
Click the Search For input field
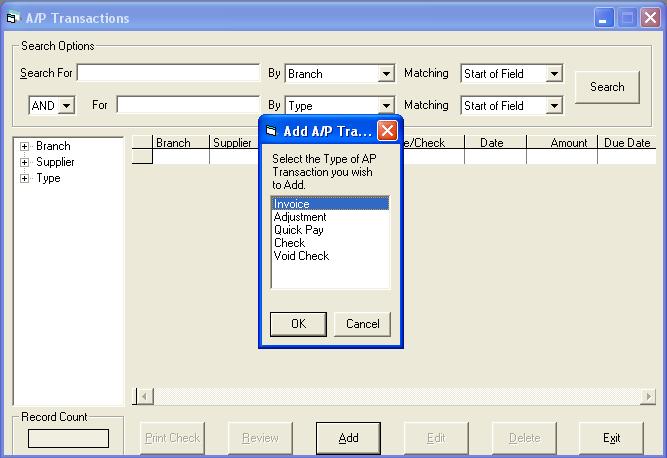click(x=168, y=73)
